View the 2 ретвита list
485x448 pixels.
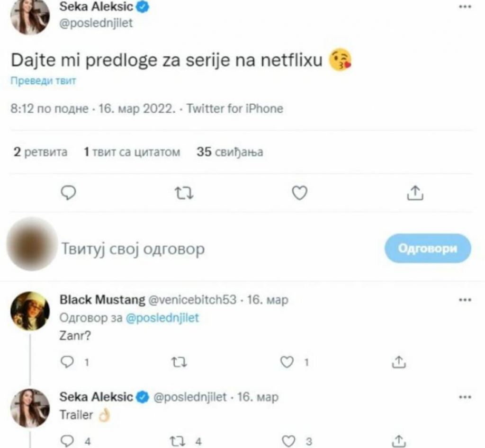click(40, 152)
